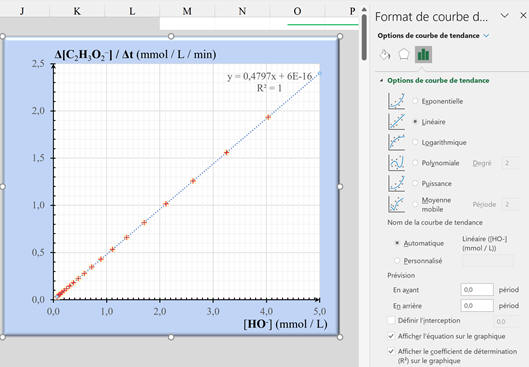Click the vertical scrollbar thumb

(x=364, y=37)
